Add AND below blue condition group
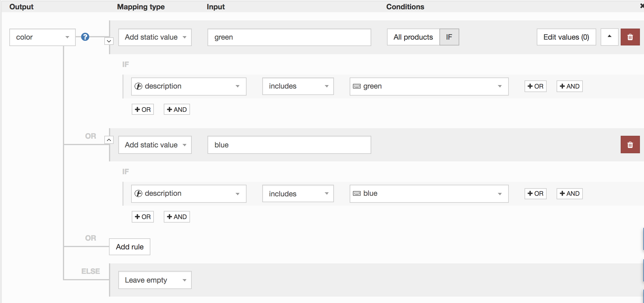 (x=177, y=217)
